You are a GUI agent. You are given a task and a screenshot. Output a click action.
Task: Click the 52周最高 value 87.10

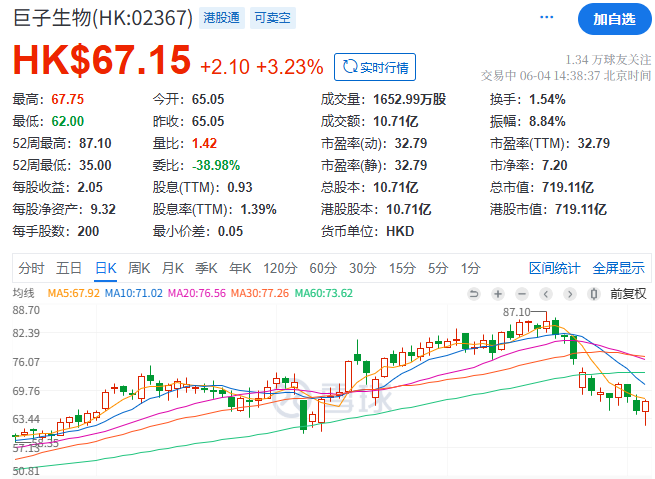pos(95,144)
